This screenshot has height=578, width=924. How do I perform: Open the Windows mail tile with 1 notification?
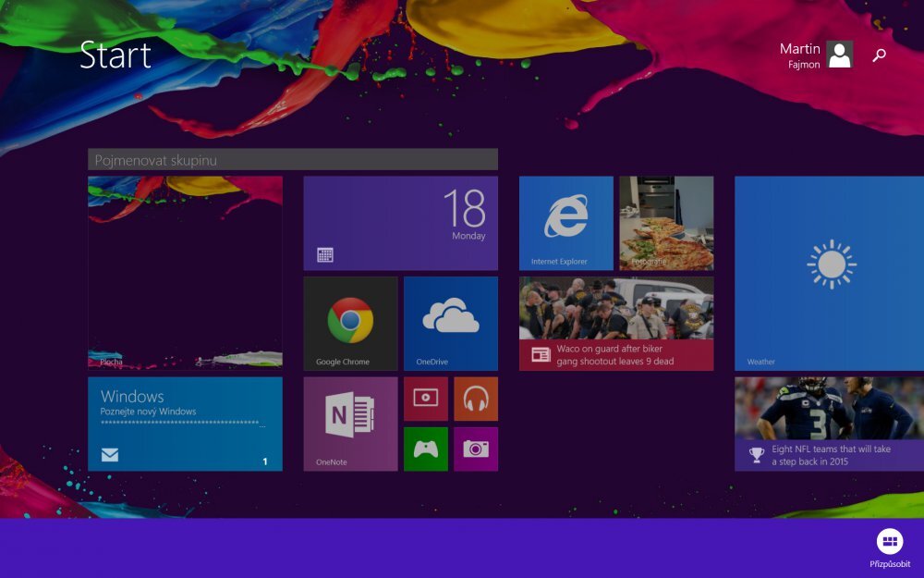(185, 424)
